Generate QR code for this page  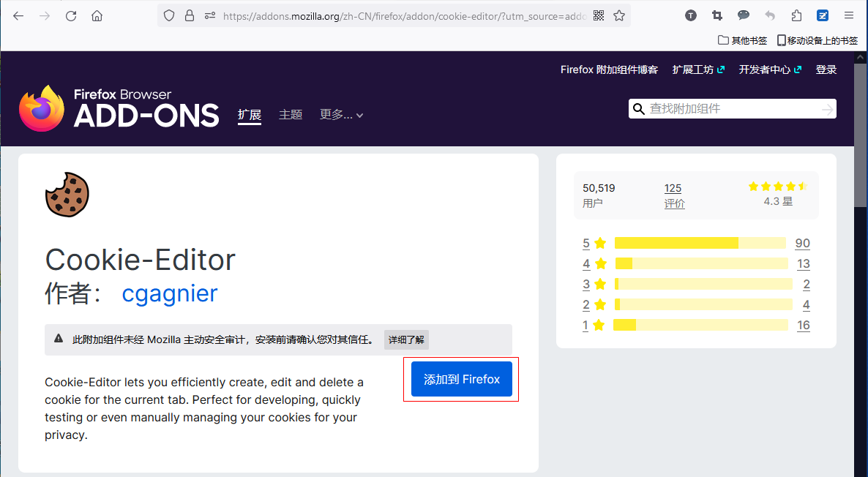599,15
